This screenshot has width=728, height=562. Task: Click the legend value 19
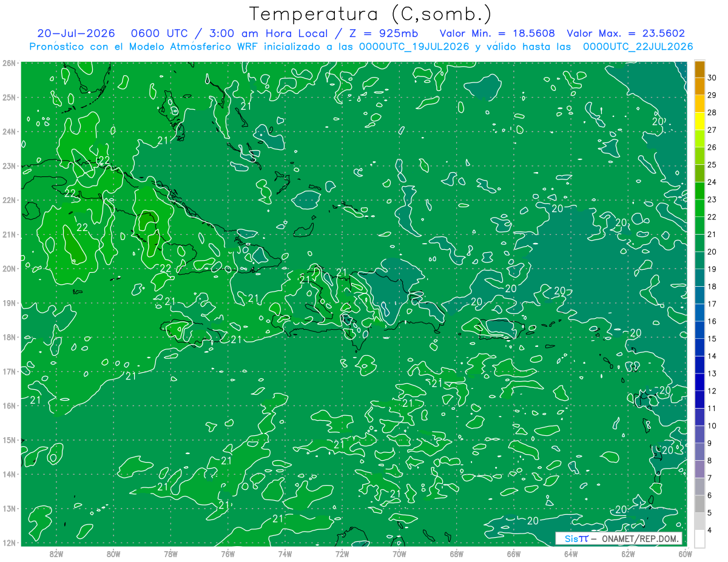click(712, 269)
